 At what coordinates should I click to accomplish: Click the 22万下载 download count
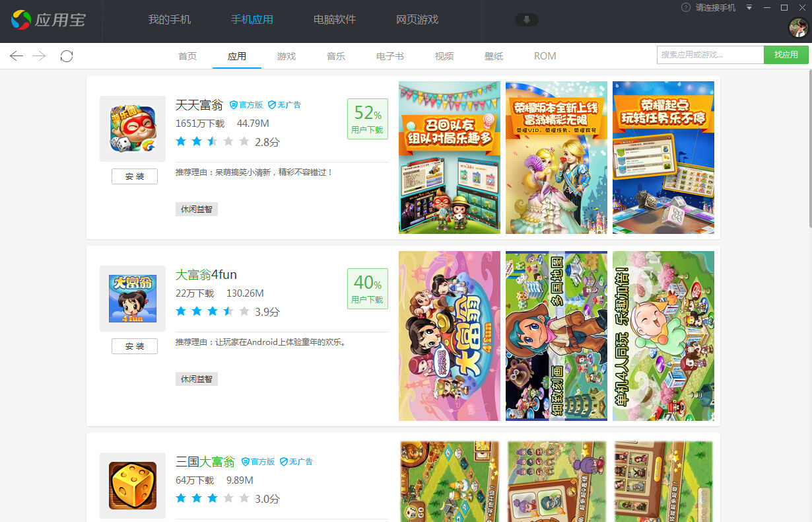(195, 293)
